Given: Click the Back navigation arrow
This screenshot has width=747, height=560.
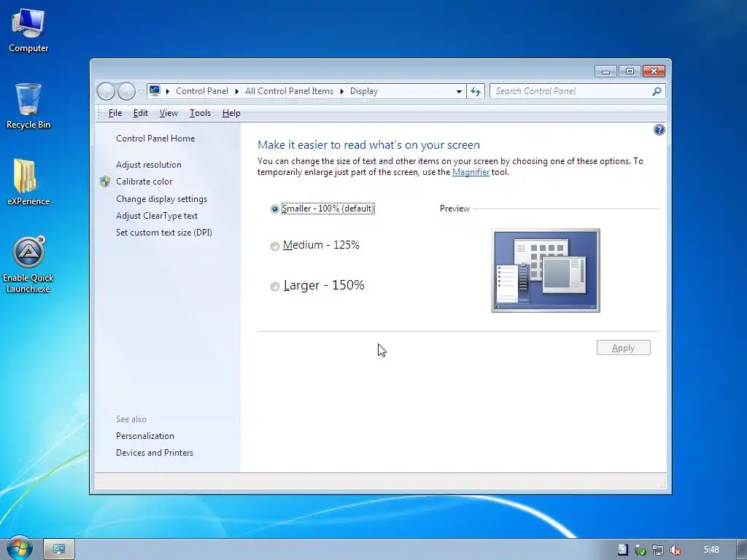Looking at the screenshot, I should [106, 91].
